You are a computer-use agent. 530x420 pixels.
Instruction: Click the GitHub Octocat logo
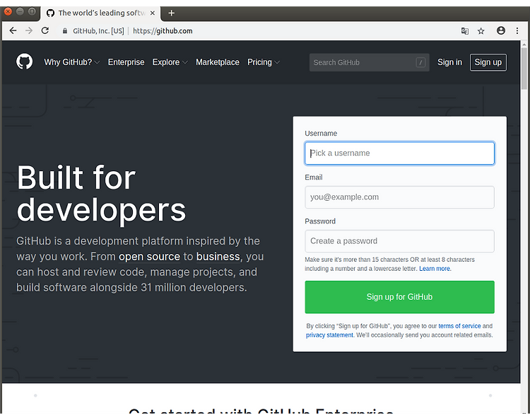pos(24,62)
